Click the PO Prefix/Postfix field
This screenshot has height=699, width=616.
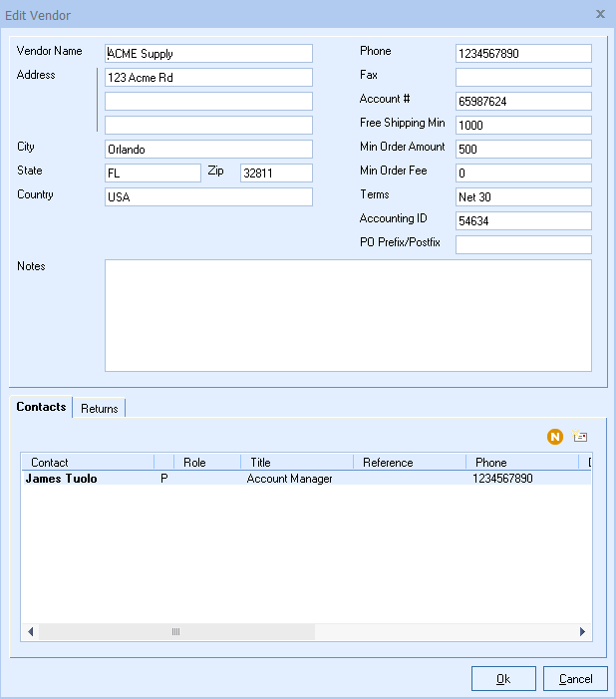click(x=523, y=244)
